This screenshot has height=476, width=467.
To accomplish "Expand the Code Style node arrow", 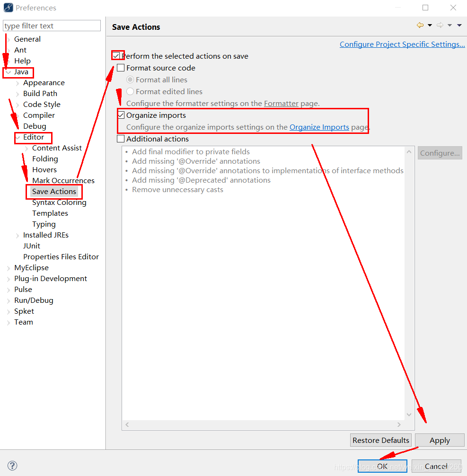I will click(x=18, y=105).
